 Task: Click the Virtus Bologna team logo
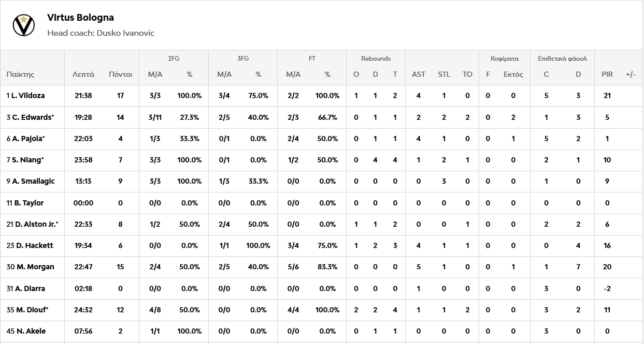coord(24,25)
